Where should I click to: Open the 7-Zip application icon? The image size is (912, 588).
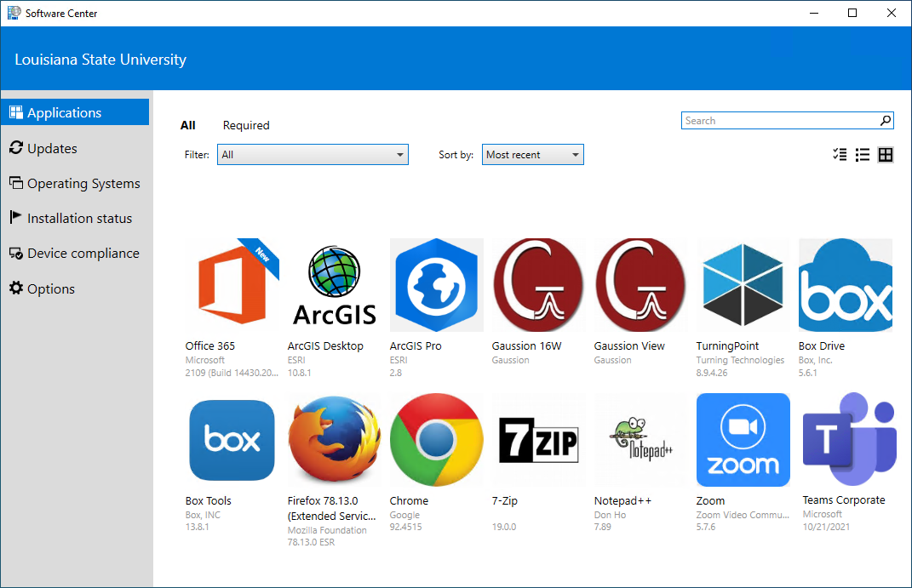click(x=538, y=440)
